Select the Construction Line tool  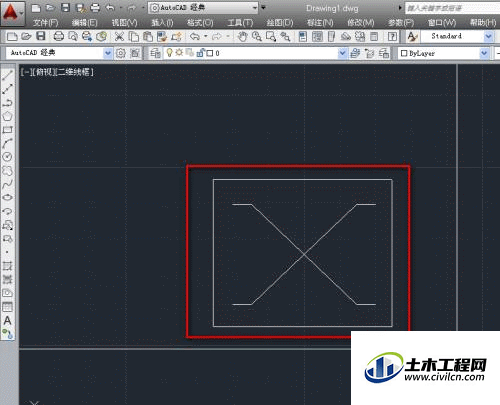(7, 89)
